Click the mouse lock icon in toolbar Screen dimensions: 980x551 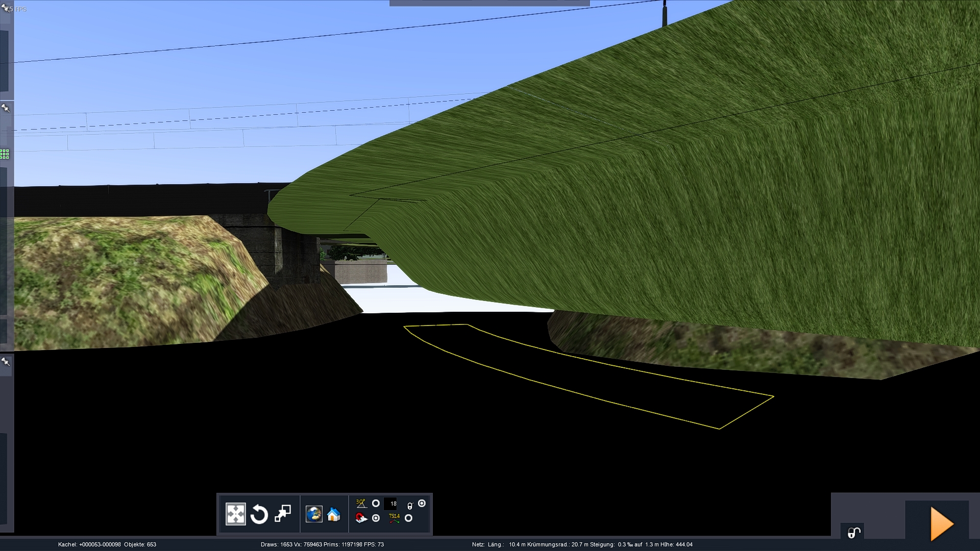click(x=410, y=506)
